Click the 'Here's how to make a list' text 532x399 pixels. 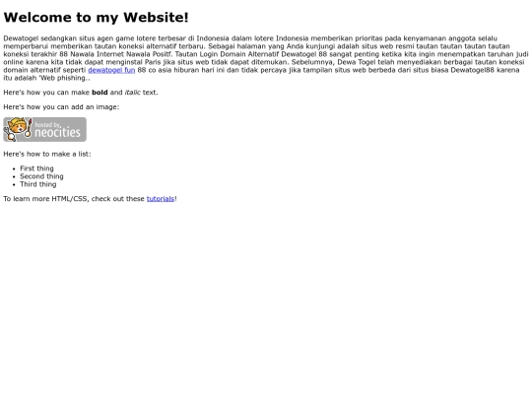47,154
